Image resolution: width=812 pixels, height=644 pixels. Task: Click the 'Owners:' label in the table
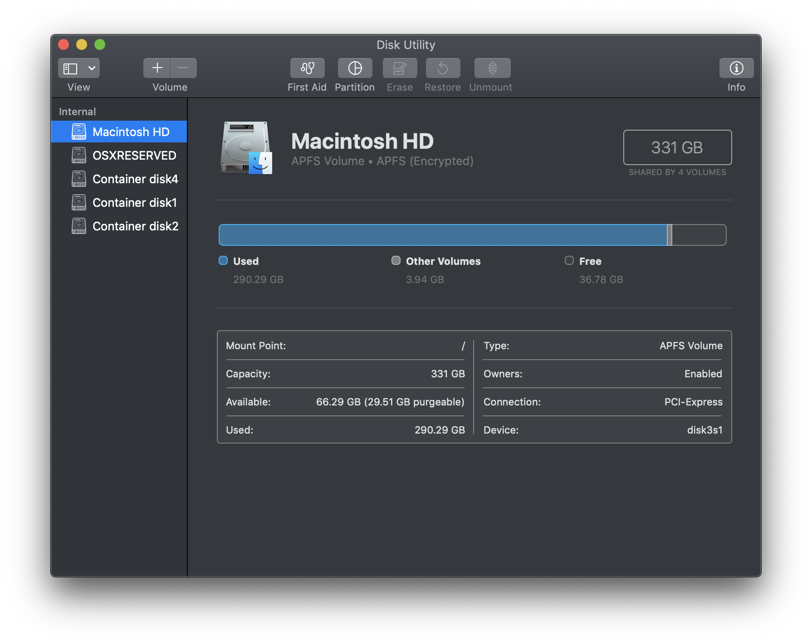tap(503, 374)
